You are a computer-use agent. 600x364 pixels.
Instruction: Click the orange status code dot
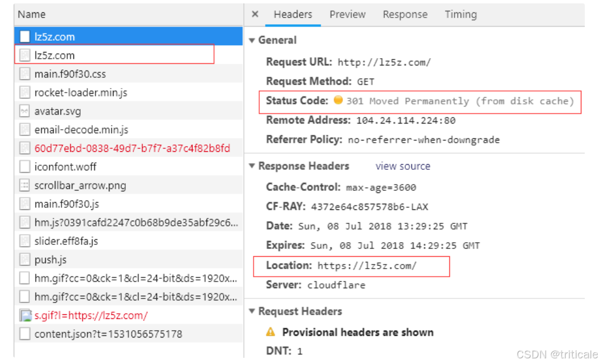(x=338, y=100)
